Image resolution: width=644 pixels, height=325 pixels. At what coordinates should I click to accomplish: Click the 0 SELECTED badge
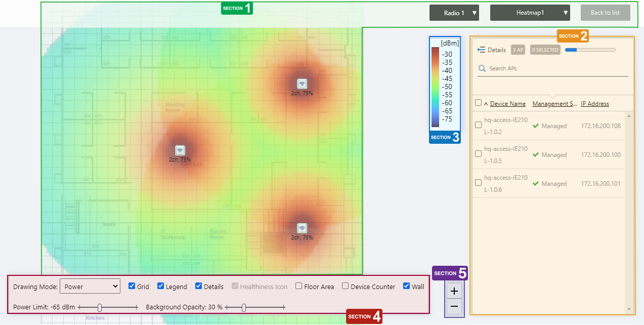pos(545,50)
